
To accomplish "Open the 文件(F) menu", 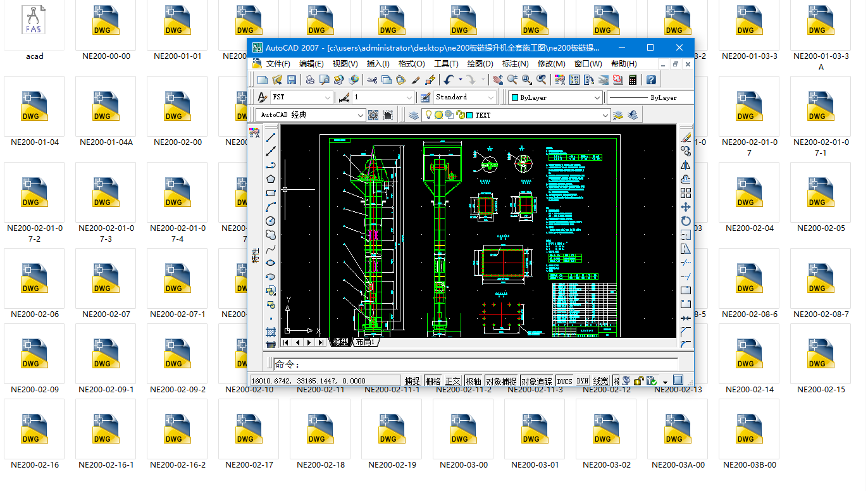I will (278, 64).
